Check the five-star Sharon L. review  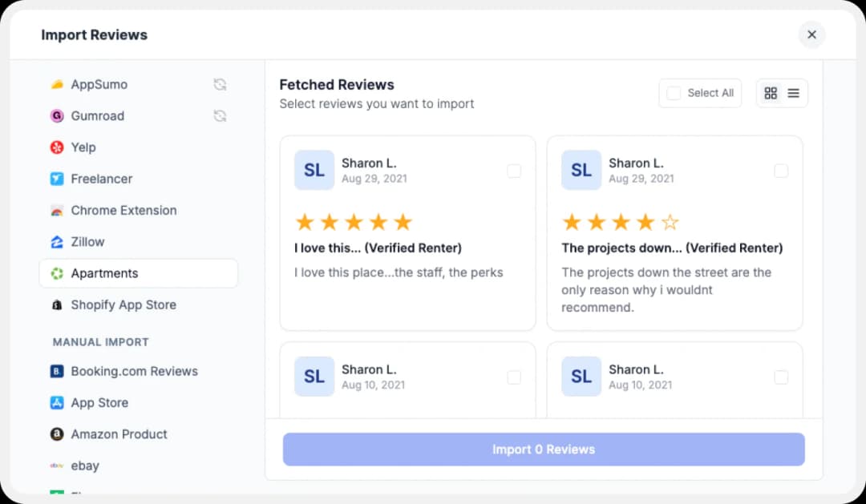[x=514, y=171]
